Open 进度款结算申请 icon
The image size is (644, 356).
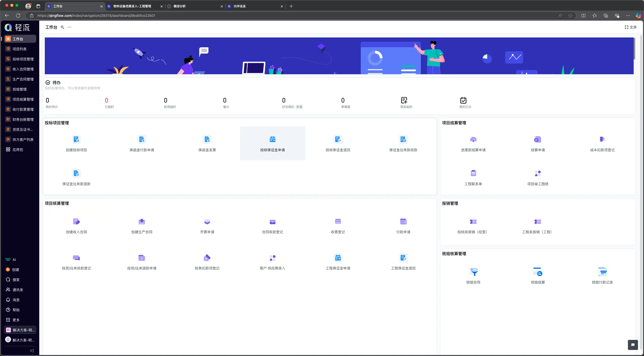(473, 139)
